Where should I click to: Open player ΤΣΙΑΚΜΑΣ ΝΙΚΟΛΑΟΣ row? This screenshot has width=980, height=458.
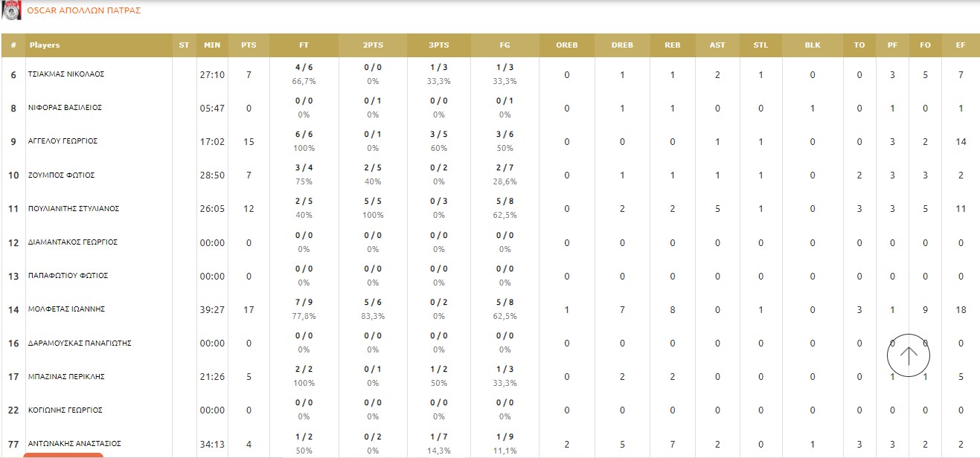(x=66, y=74)
